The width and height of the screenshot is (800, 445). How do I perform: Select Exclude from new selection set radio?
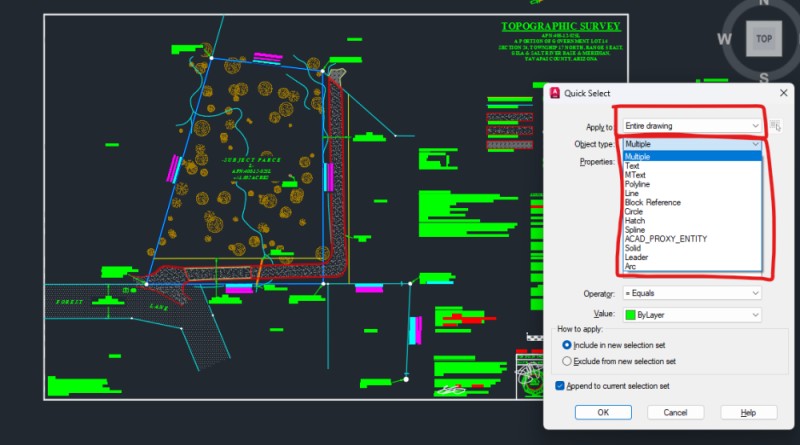point(566,361)
